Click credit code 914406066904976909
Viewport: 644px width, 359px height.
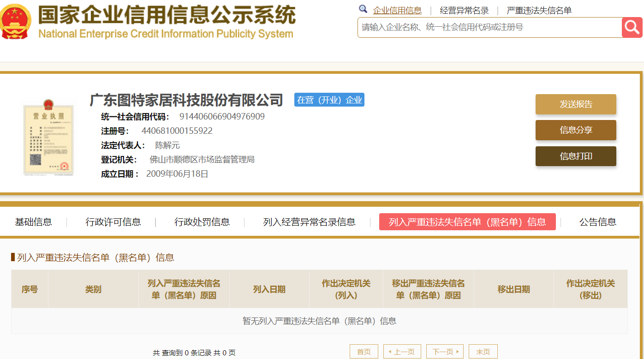click(222, 117)
